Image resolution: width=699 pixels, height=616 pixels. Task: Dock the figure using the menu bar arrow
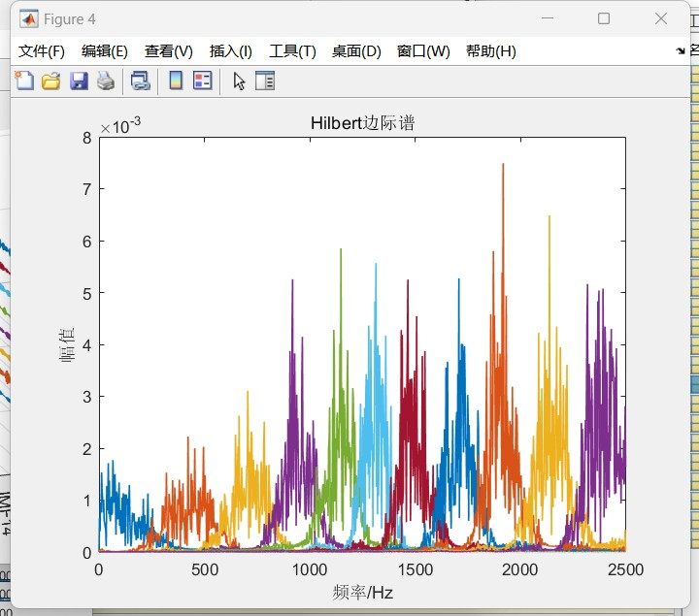[x=681, y=51]
